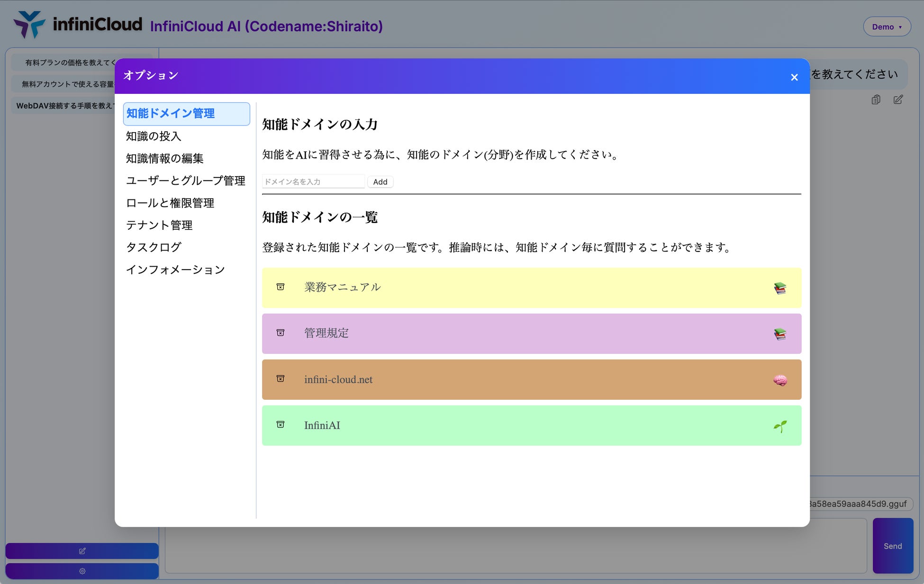The image size is (924, 584).
Task: Select テナント管理 in sidebar
Action: (x=159, y=225)
